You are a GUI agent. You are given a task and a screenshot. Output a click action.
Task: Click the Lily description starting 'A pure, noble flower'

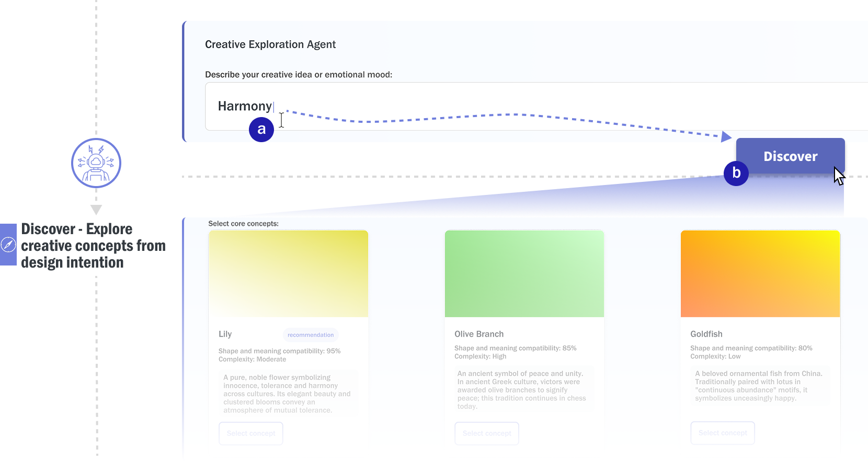click(287, 394)
